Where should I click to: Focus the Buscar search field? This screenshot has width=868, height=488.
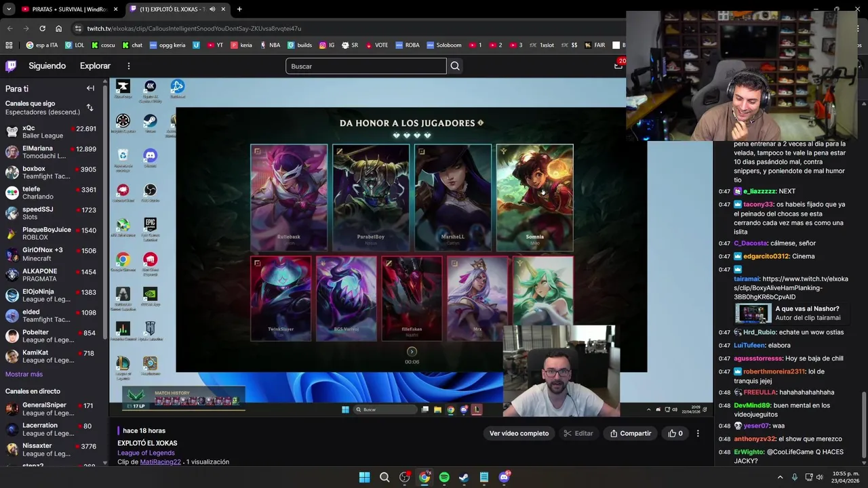[366, 66]
